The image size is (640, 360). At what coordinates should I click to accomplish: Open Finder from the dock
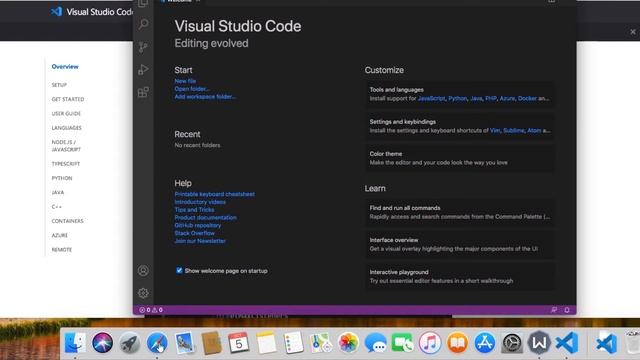click(75, 342)
